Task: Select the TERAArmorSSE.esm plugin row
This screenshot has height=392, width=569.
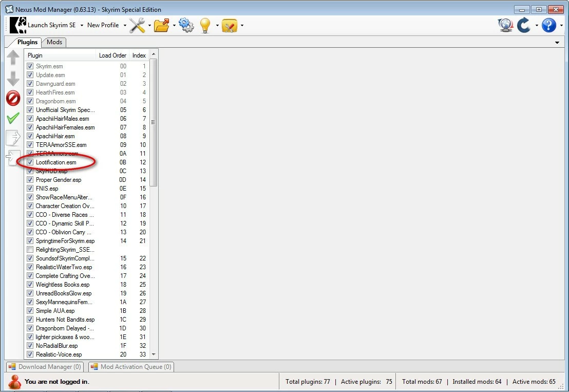Action: click(x=87, y=145)
